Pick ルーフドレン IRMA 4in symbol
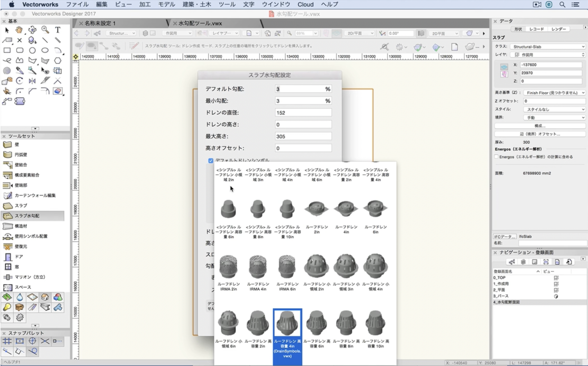This screenshot has height=366, width=588. tap(258, 266)
